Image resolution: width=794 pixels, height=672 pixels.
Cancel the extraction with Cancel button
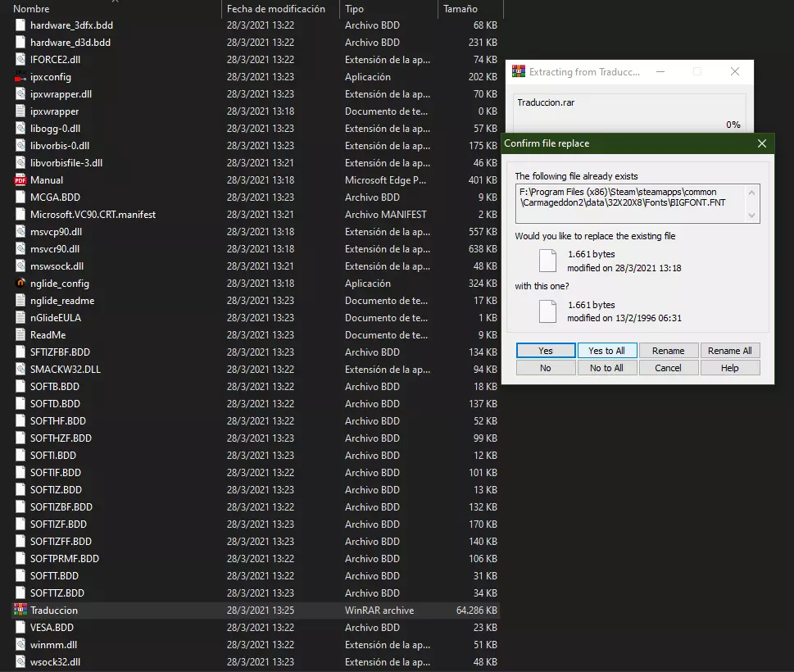668,368
